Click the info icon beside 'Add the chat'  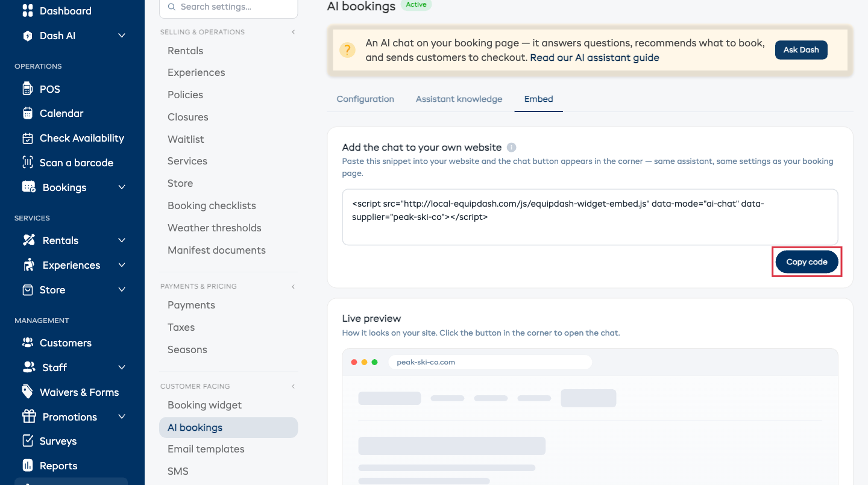pos(512,147)
